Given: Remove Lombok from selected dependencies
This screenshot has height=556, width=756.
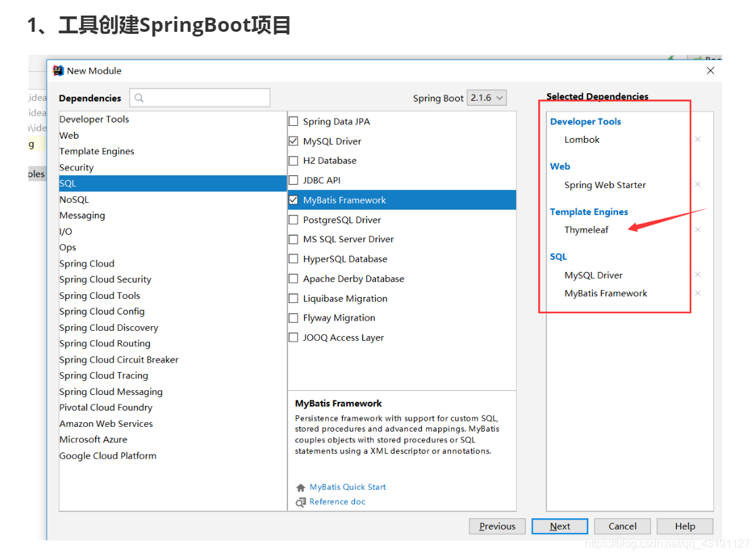Looking at the screenshot, I should point(698,139).
